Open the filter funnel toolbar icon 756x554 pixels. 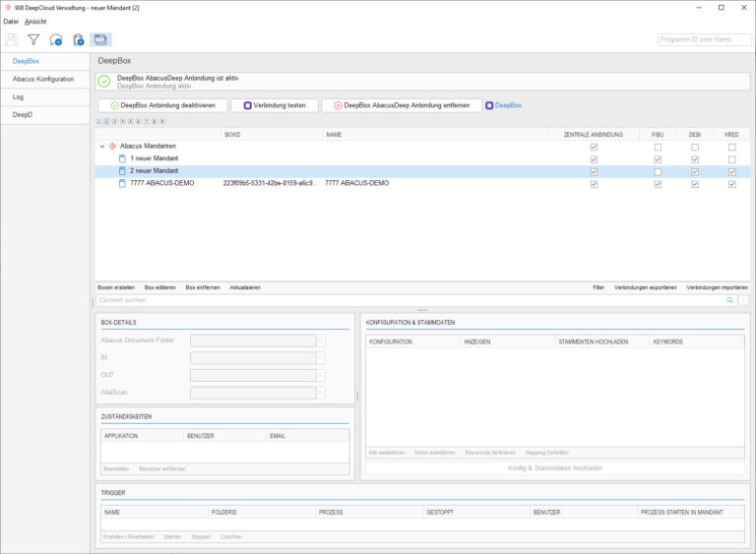[33, 39]
